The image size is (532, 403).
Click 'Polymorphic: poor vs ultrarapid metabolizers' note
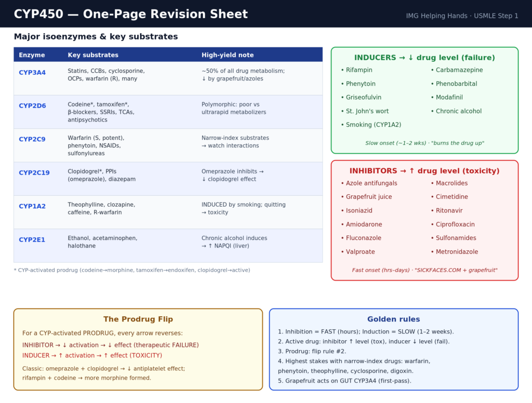click(x=234, y=108)
